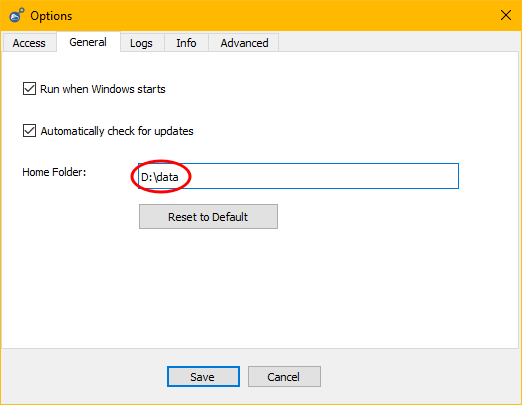Disable the Automatically check for updates checkbox
This screenshot has width=522, height=405.
[29, 130]
